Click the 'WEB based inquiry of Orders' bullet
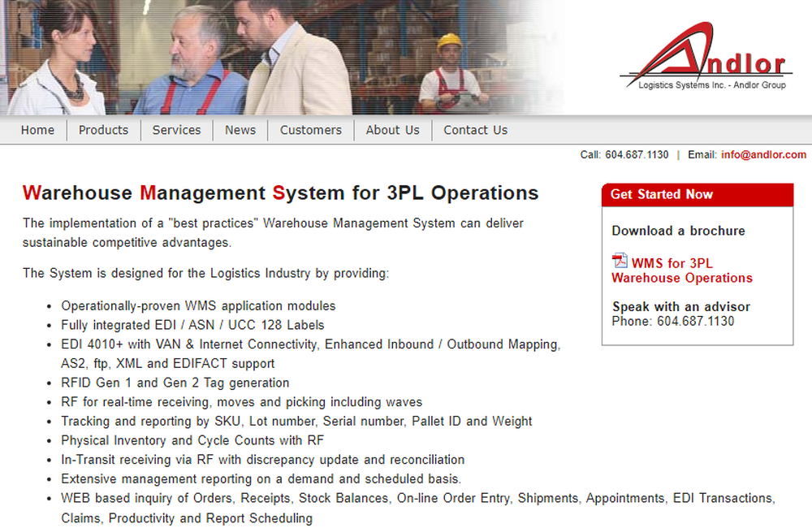Screen dimensions: 812x528 point(418,508)
